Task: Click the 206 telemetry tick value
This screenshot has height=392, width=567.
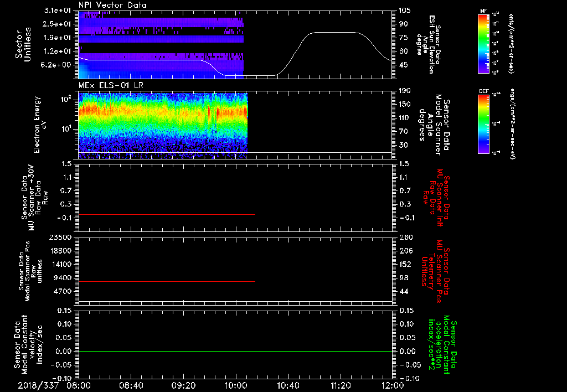Action: point(406,251)
